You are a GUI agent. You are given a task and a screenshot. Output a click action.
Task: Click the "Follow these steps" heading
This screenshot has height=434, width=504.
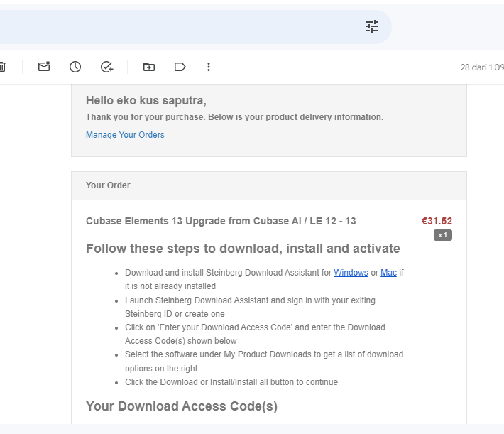[x=243, y=249]
